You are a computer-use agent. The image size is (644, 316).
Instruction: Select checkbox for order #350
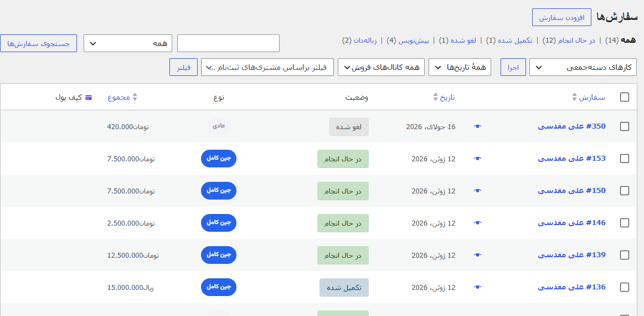pyautogui.click(x=624, y=127)
